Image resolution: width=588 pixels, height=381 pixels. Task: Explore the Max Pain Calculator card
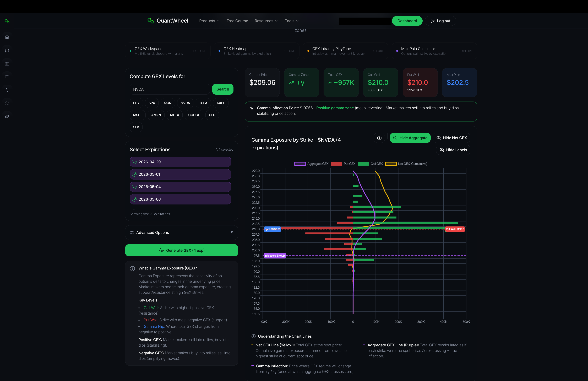(434, 51)
